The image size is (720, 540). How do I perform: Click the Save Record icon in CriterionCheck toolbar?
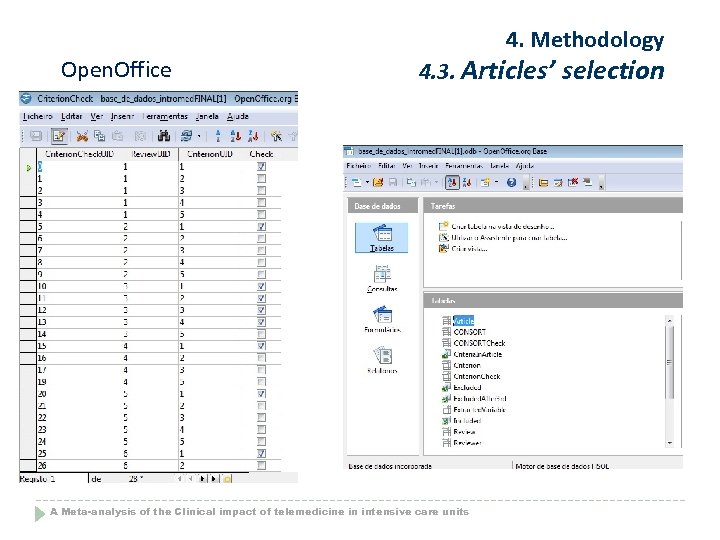(36, 136)
